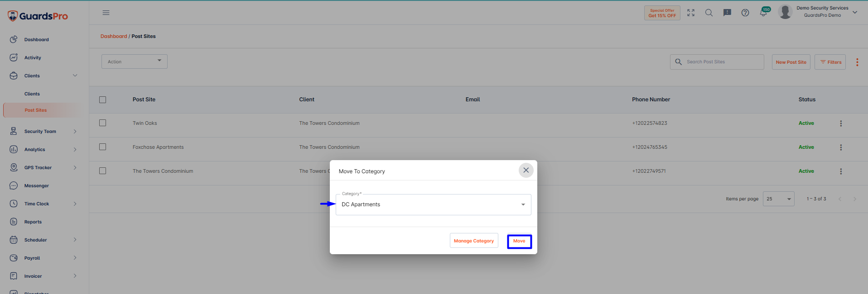
Task: Toggle the hamburger sidebar menu icon
Action: pos(106,13)
